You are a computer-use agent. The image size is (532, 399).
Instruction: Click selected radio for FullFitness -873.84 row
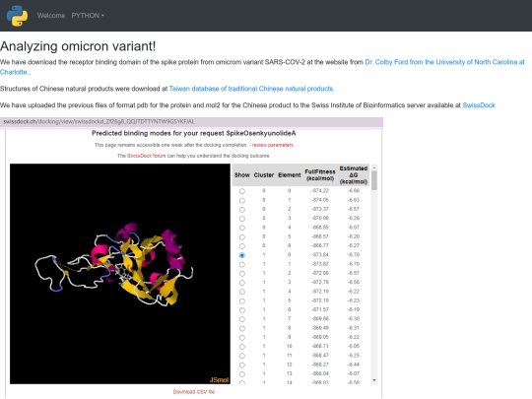[242, 255]
